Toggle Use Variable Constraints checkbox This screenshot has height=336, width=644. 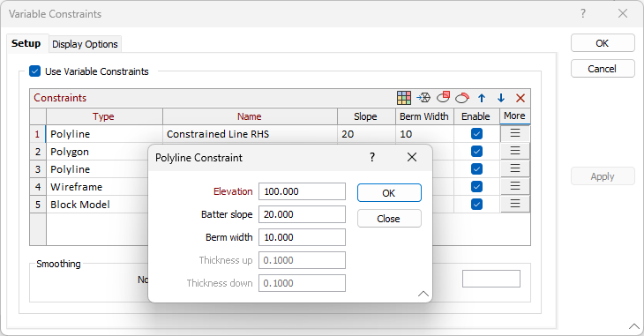tap(35, 71)
